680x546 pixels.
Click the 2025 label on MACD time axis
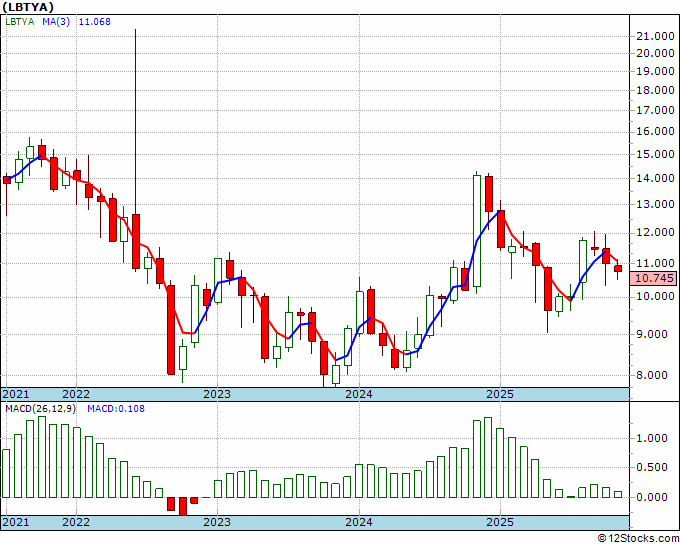pos(500,522)
